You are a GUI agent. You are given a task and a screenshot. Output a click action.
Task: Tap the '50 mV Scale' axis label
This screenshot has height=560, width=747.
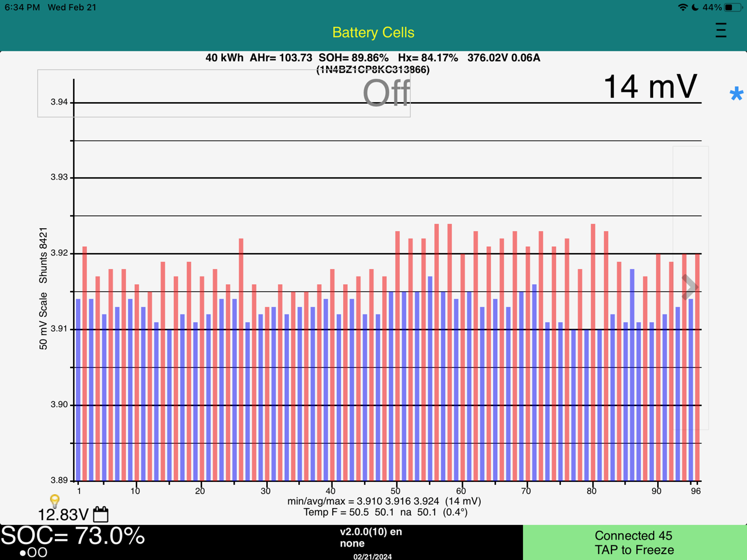pos(43,321)
